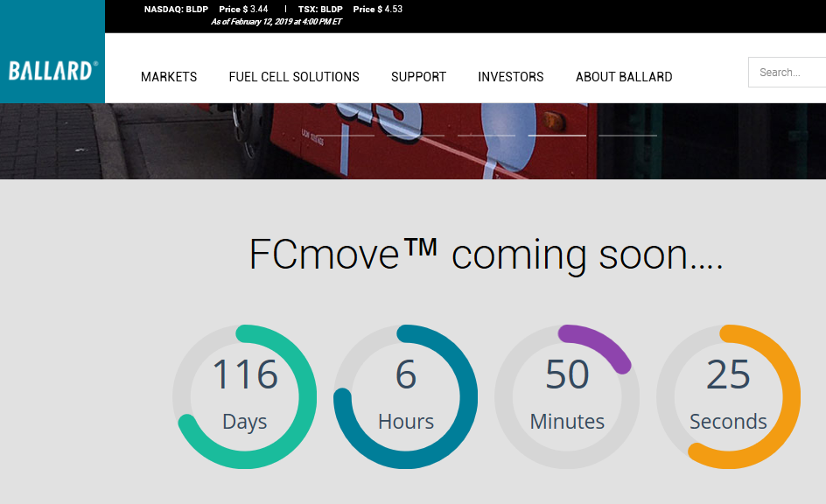826x504 pixels.
Task: Click the NASDAQ: BLDP ticker text
Action: coord(176,9)
